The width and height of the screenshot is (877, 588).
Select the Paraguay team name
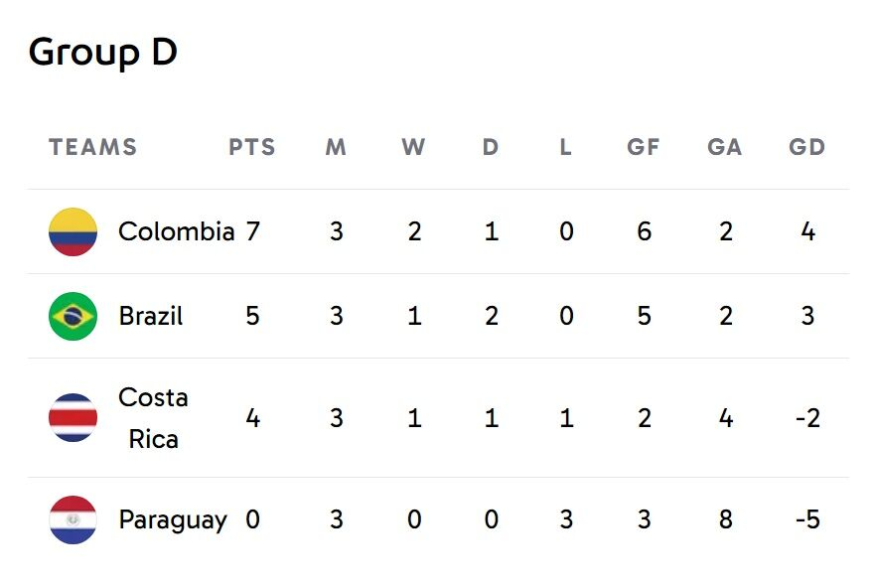click(x=173, y=519)
